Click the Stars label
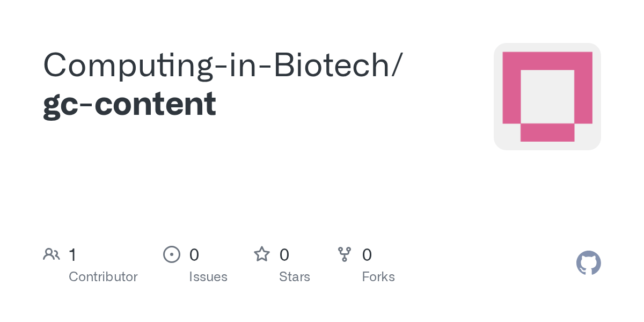This screenshot has width=644, height=322. click(x=295, y=277)
